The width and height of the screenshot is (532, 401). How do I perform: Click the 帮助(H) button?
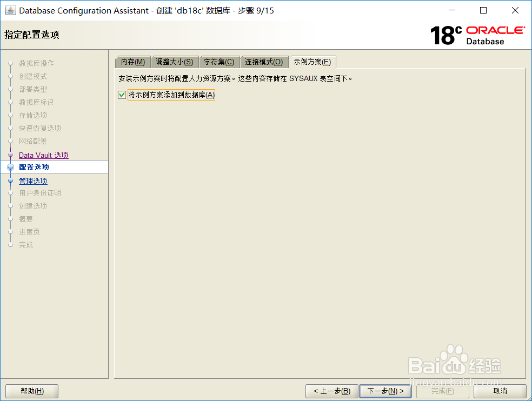point(31,391)
